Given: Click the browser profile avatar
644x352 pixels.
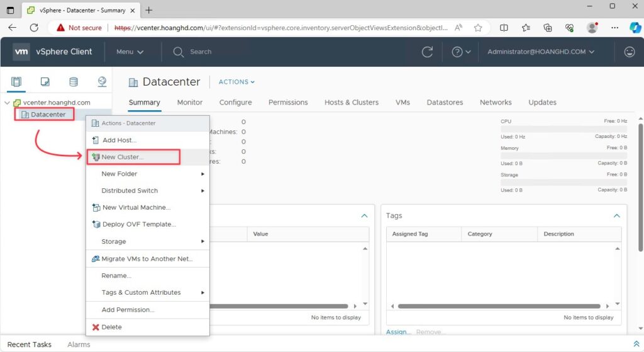Looking at the screenshot, I should point(592,28).
